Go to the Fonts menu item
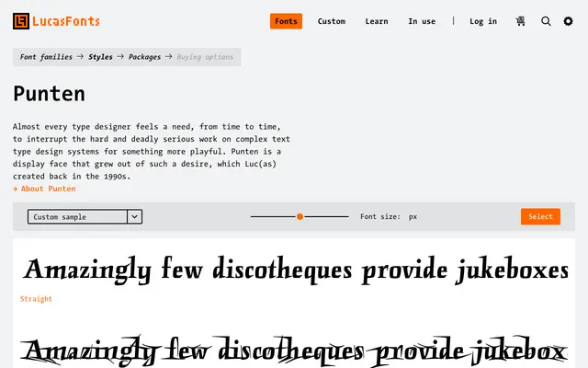Screen dimensions: 588x368 (286, 21)
